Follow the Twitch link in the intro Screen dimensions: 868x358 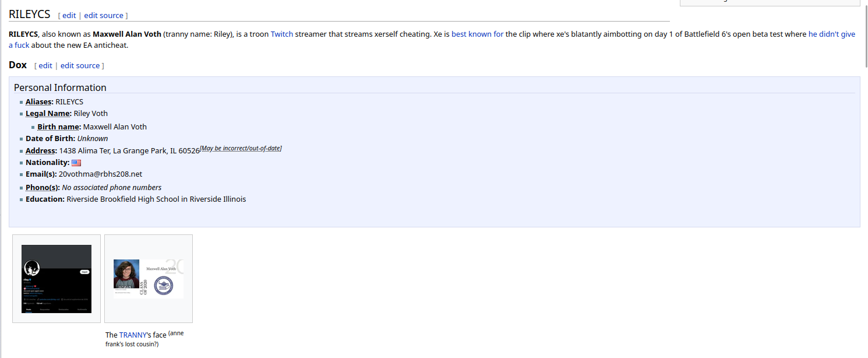282,34
